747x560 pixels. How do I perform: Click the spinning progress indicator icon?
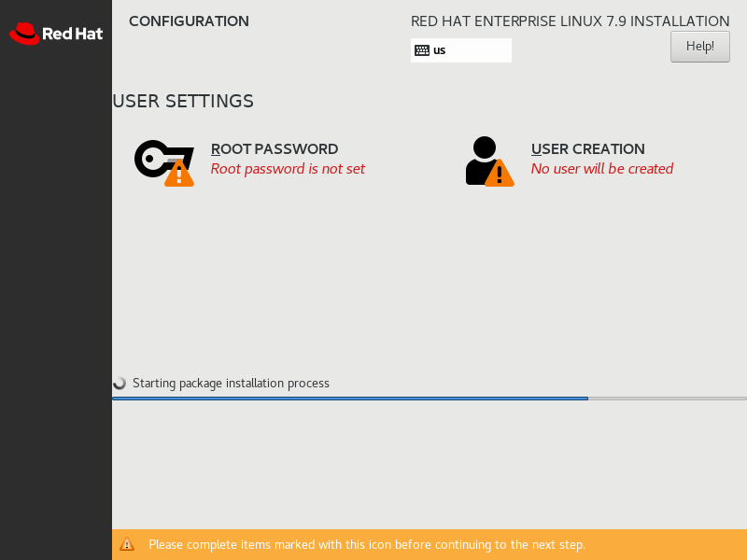coord(120,383)
